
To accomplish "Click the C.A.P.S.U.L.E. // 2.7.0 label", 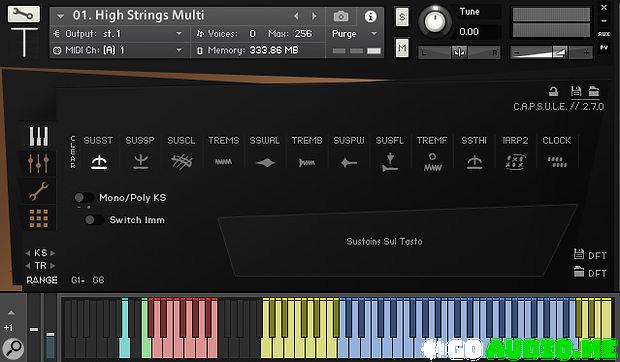I will pyautogui.click(x=558, y=106).
